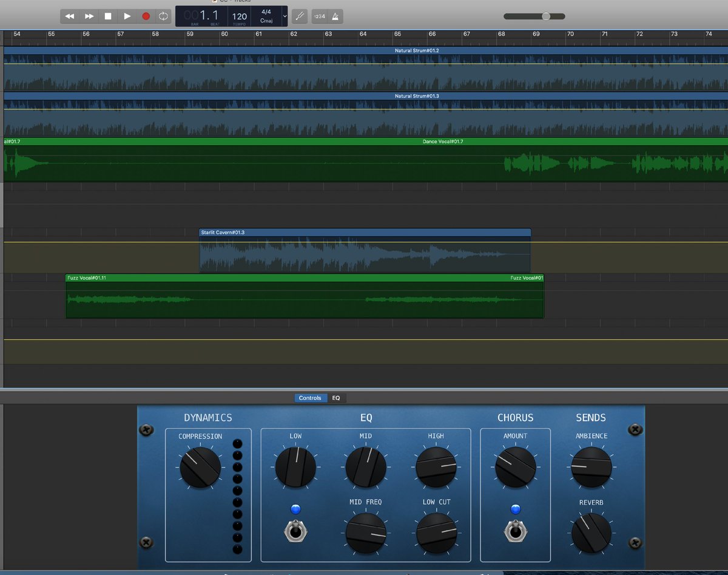This screenshot has height=575, width=728.
Task: Click the blue LED above the Chorus switch
Action: 516,509
